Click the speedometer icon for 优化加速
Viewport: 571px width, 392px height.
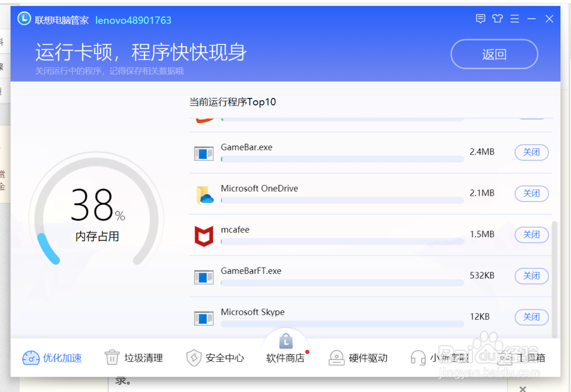(31, 358)
